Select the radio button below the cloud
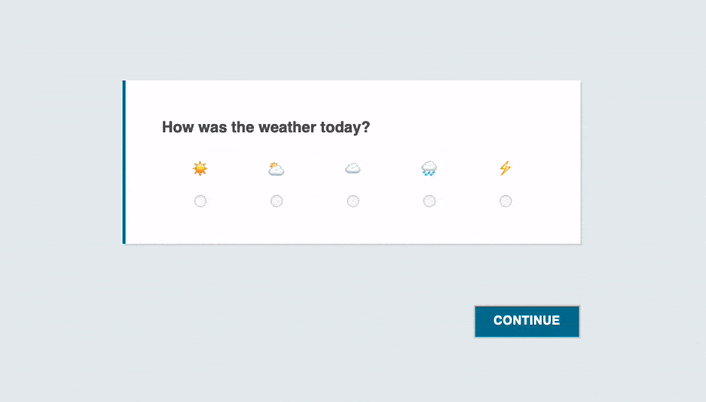 pos(353,201)
